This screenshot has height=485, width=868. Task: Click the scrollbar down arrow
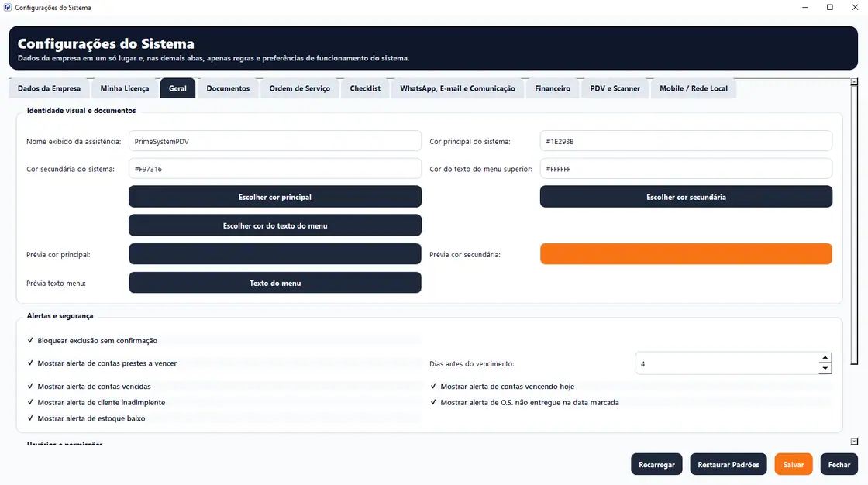(x=854, y=442)
